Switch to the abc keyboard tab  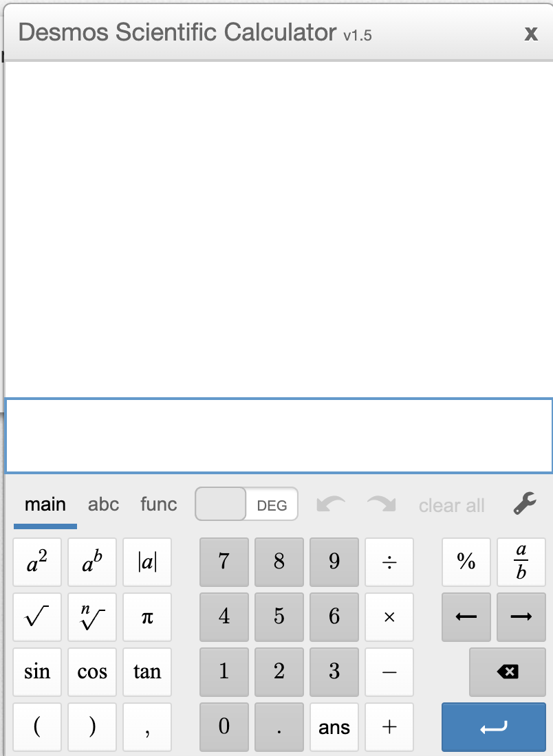point(103,504)
